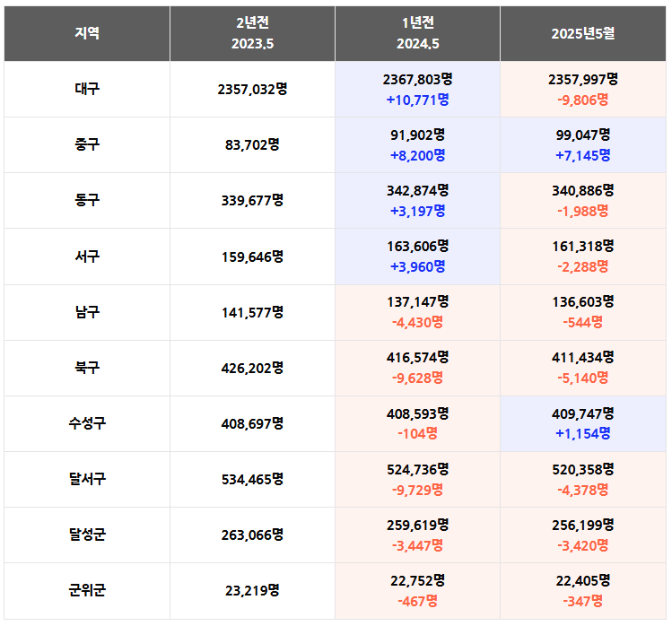Select the 북구 row label
Image resolution: width=672 pixels, height=626 pixels.
[x=87, y=368]
